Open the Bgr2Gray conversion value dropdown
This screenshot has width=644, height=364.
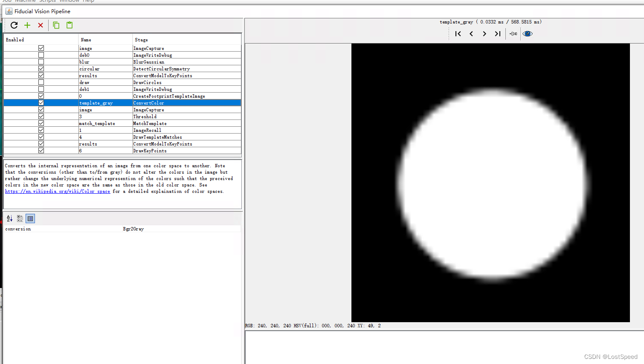point(181,229)
